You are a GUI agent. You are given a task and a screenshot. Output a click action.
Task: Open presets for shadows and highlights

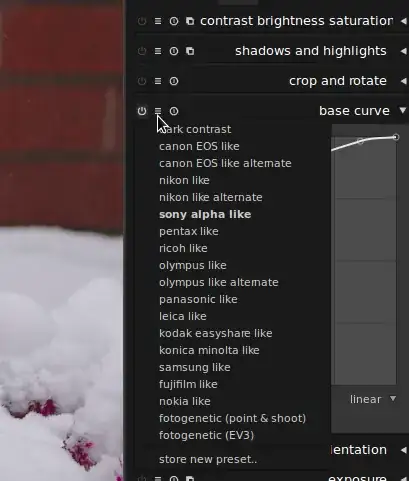point(158,51)
